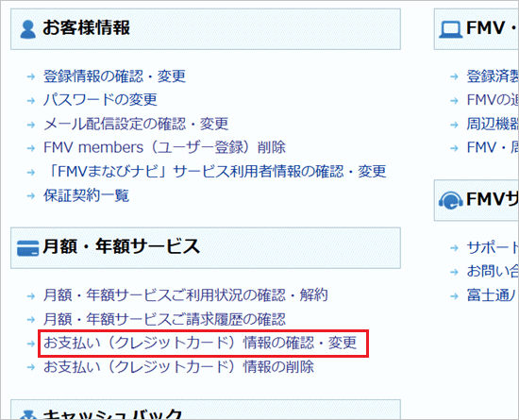
Task: Click お支払い（クレジットカード）情報の削除 link
Action: [178, 367]
